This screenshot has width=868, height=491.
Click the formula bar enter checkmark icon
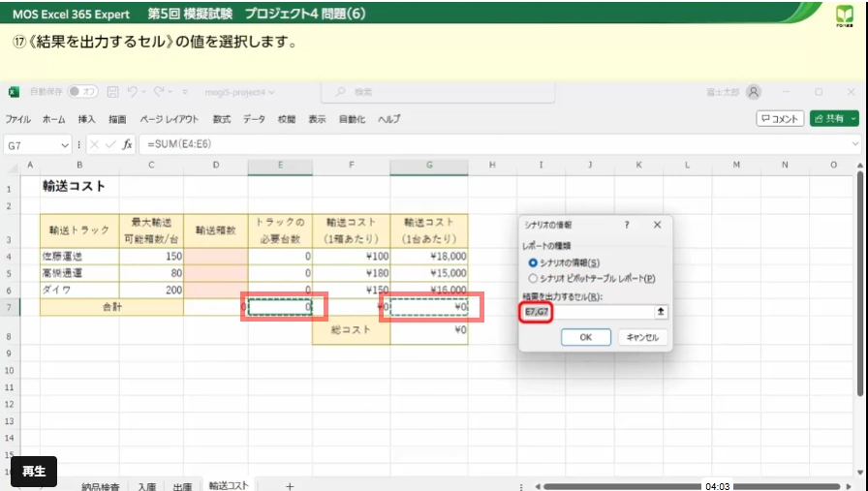click(110, 144)
